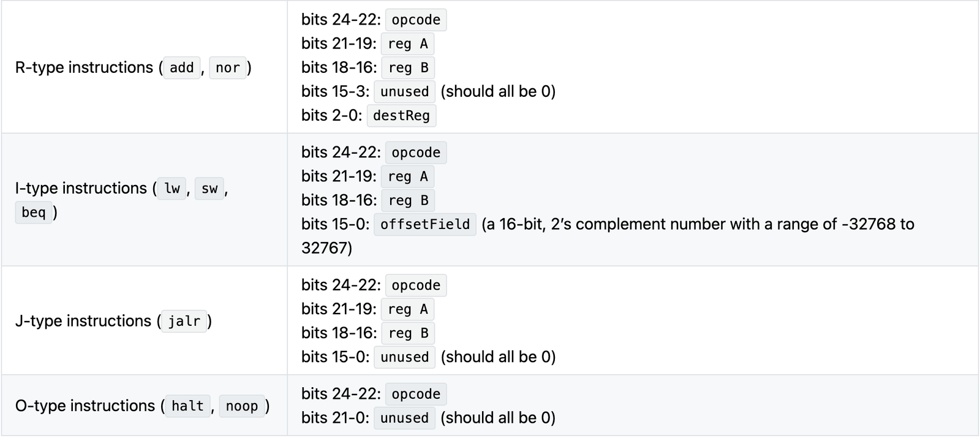The width and height of the screenshot is (980, 438).
Task: Click the lw instruction tag
Action: (x=172, y=188)
